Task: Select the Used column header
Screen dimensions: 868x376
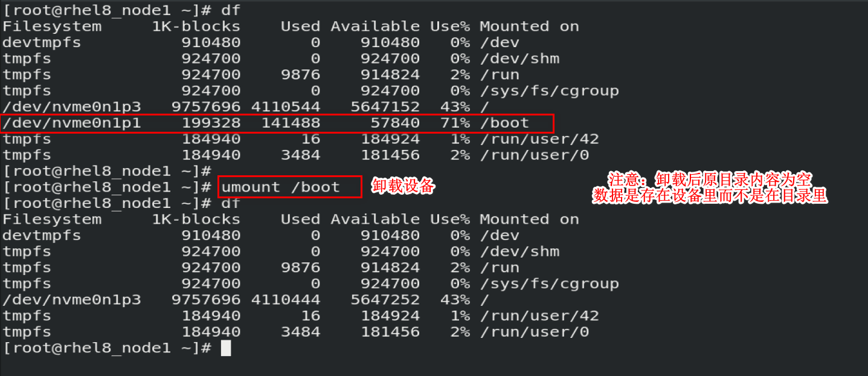Action: (x=300, y=26)
